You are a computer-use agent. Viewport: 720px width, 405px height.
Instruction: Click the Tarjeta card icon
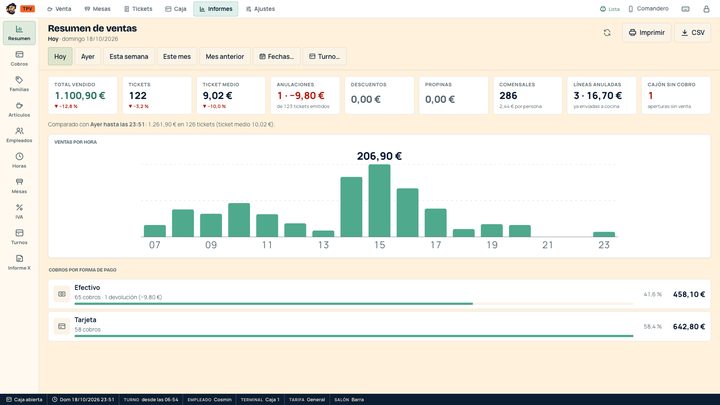[62, 326]
